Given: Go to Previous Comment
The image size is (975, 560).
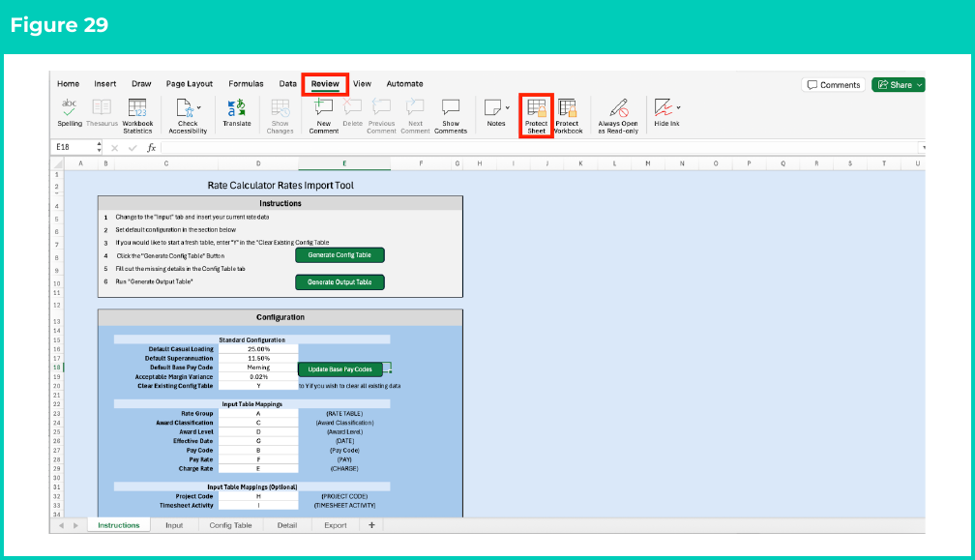Looking at the screenshot, I should click(x=381, y=116).
